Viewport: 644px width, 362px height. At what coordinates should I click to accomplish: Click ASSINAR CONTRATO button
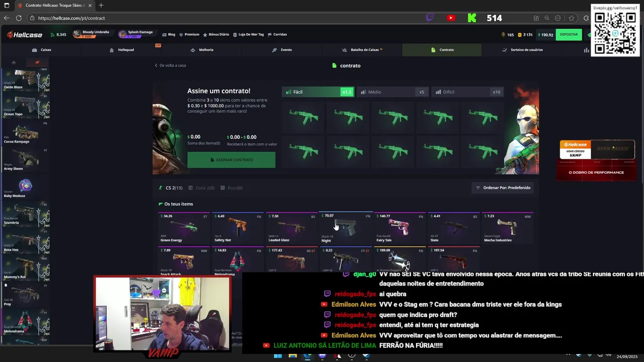click(231, 160)
